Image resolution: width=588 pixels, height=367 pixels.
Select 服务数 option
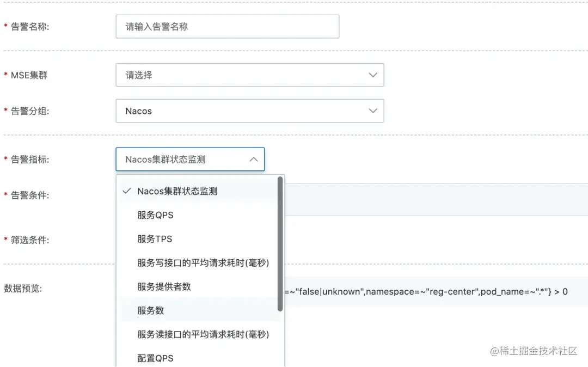point(199,311)
